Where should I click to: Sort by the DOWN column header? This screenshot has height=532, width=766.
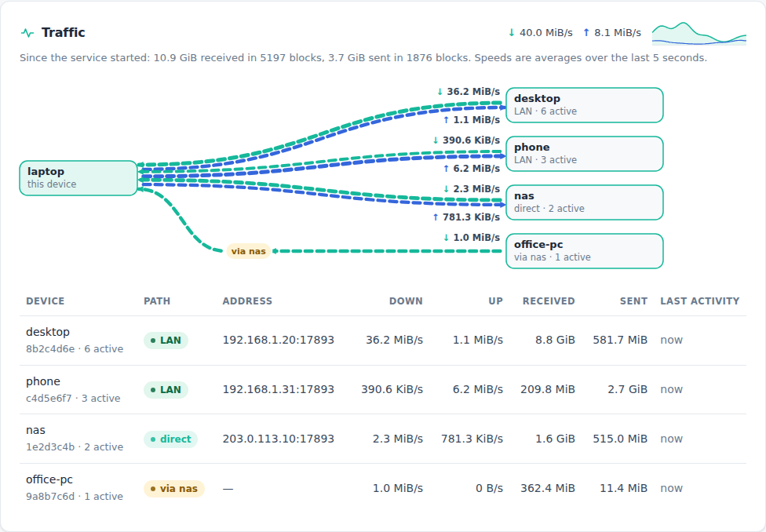[x=406, y=301]
